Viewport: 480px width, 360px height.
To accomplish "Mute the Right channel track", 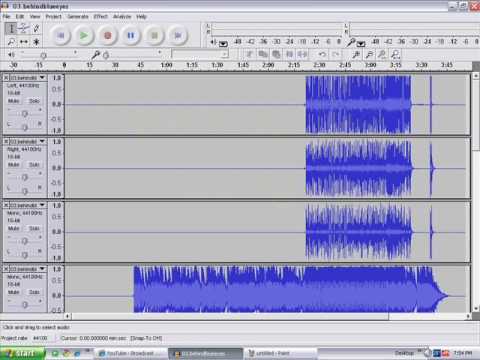I will [14, 165].
